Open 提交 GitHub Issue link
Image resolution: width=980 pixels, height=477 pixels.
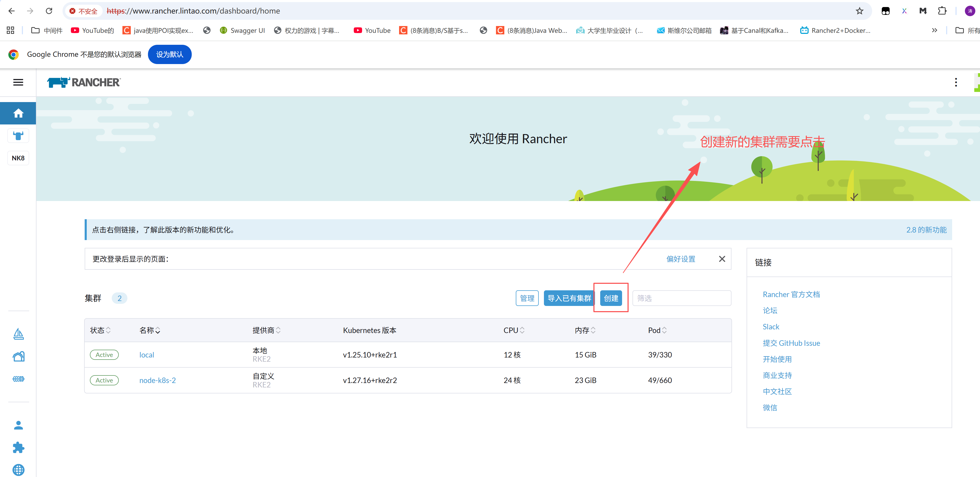click(791, 343)
